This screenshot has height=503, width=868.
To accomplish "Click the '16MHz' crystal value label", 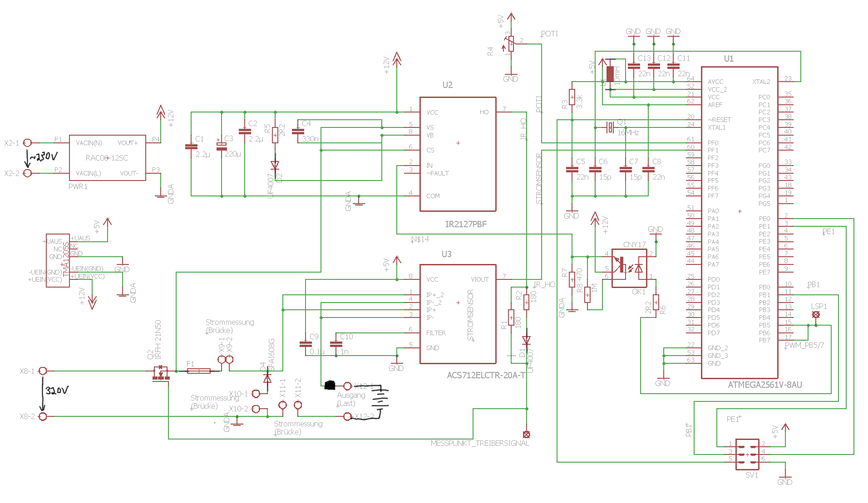I will [x=628, y=132].
